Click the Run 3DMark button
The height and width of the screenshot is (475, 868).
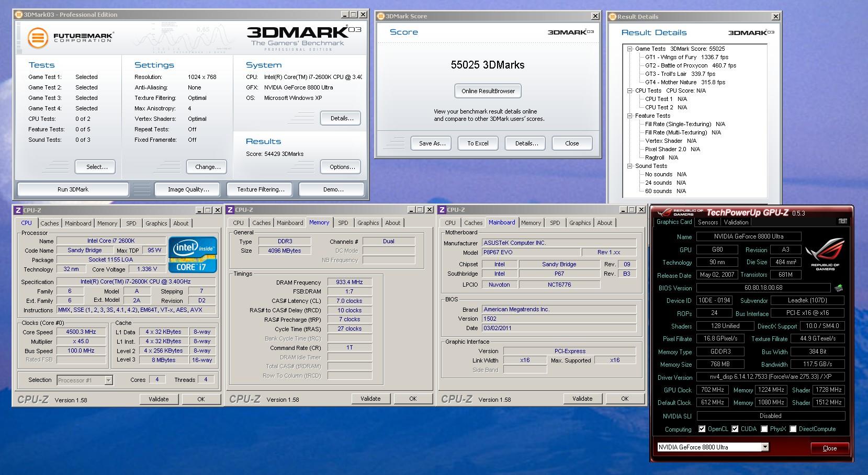tap(73, 189)
